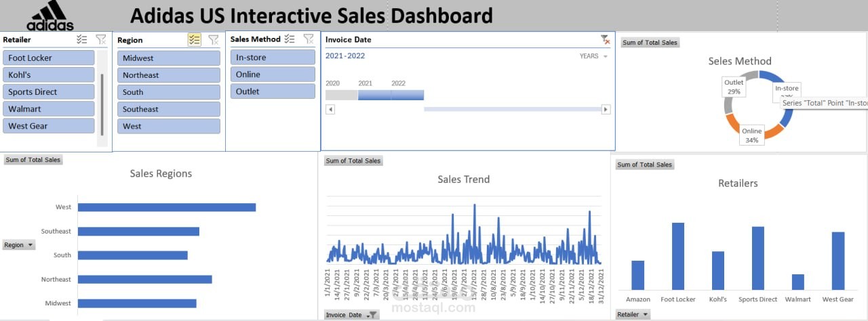Click the Online 34% data label
Image resolution: width=868 pixels, height=321 pixels.
point(751,135)
